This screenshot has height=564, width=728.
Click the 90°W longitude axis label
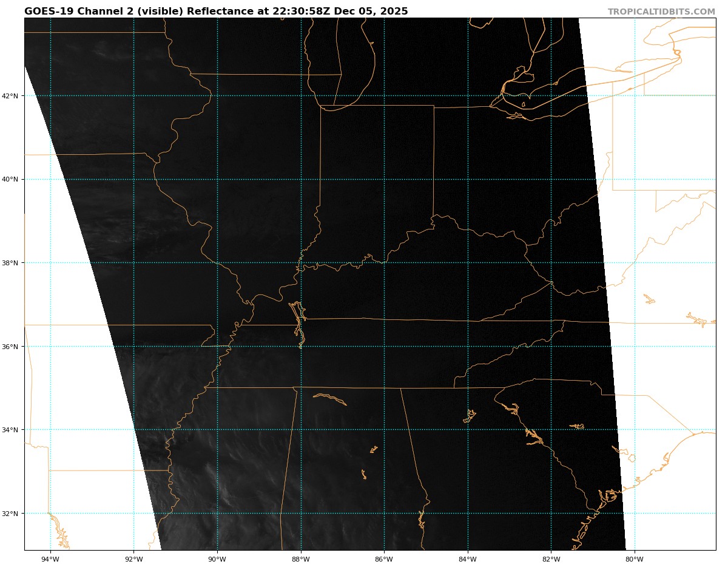217,559
